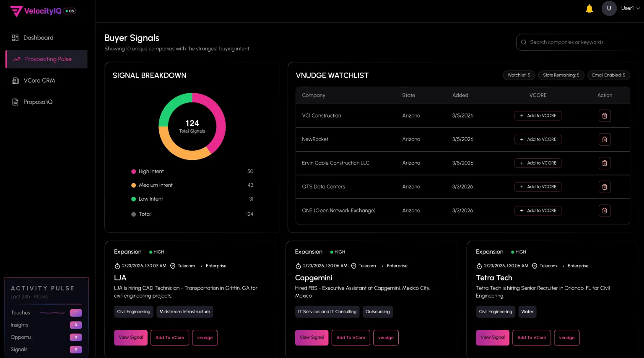Viewport: 644px width, 358px height.
Task: Click the Watchlist: 5 badge
Action: (519, 75)
